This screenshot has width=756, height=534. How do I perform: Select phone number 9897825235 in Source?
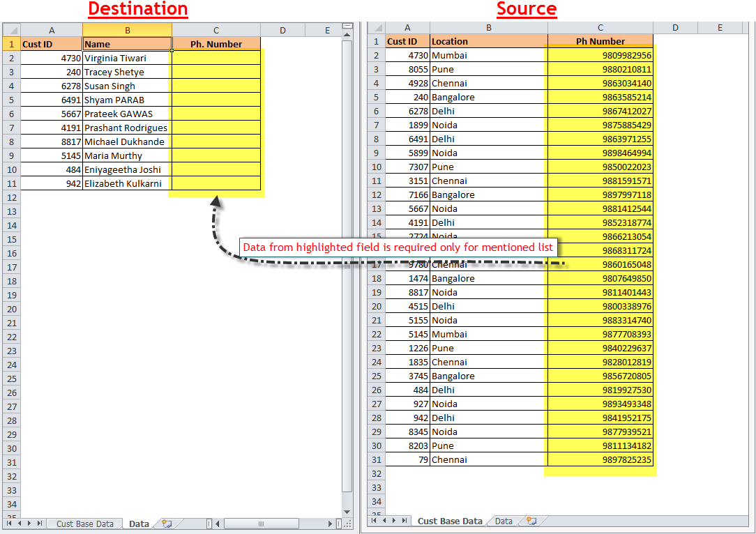click(x=600, y=459)
